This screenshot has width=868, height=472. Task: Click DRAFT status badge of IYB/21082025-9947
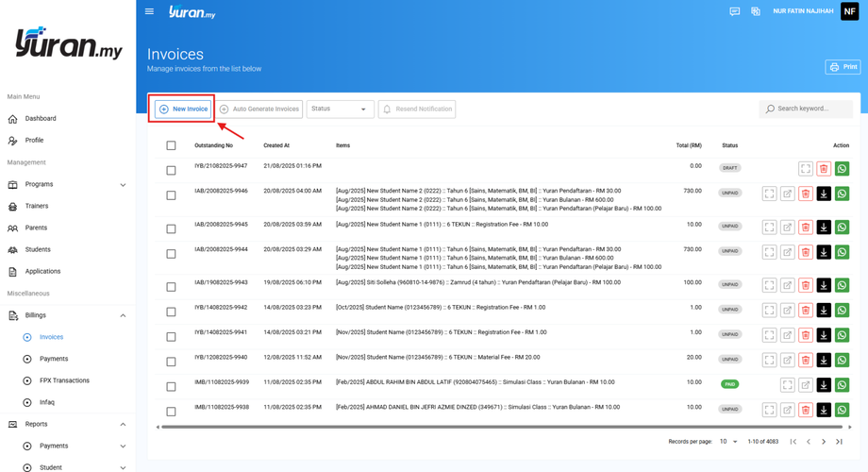729,168
